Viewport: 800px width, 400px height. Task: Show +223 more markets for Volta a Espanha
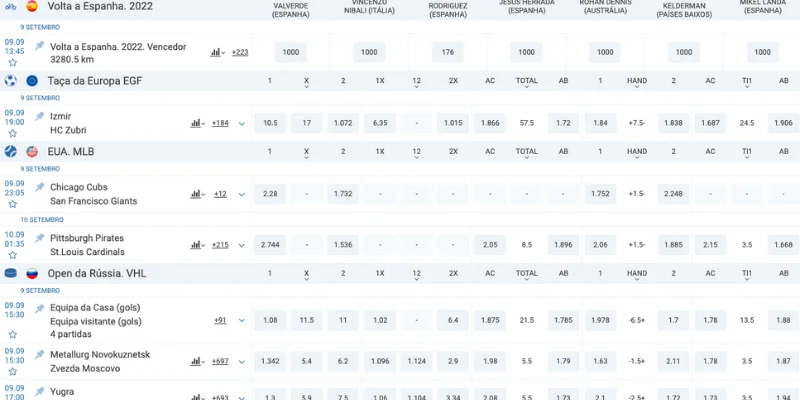pyautogui.click(x=240, y=53)
